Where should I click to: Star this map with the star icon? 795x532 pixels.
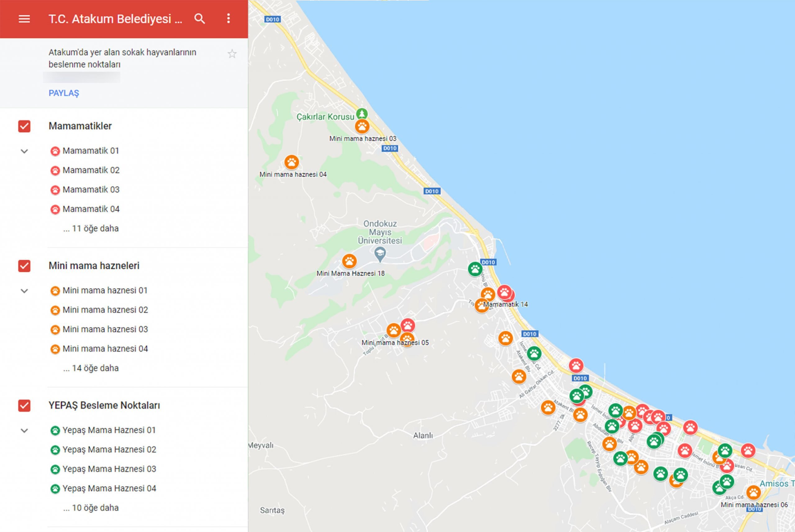[x=232, y=54]
